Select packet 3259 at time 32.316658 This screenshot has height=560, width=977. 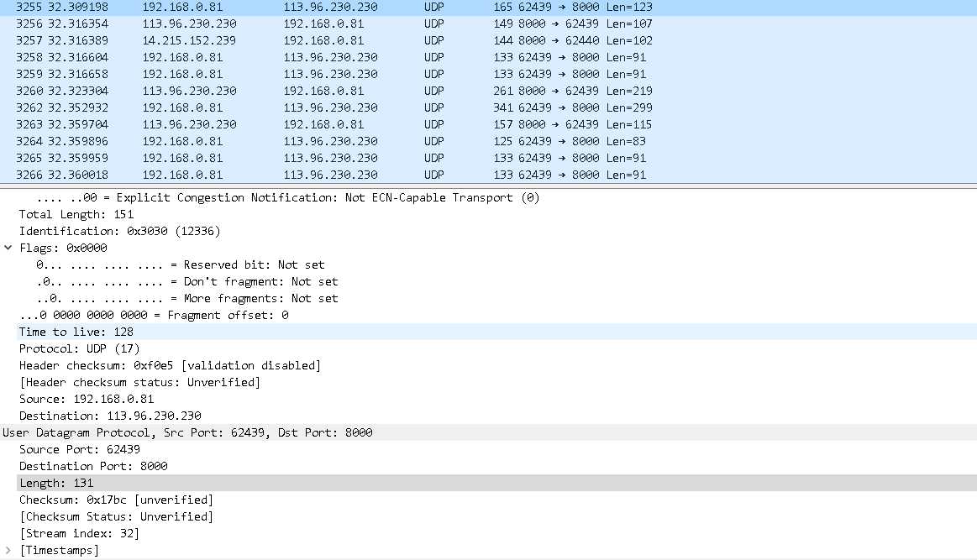click(489, 74)
